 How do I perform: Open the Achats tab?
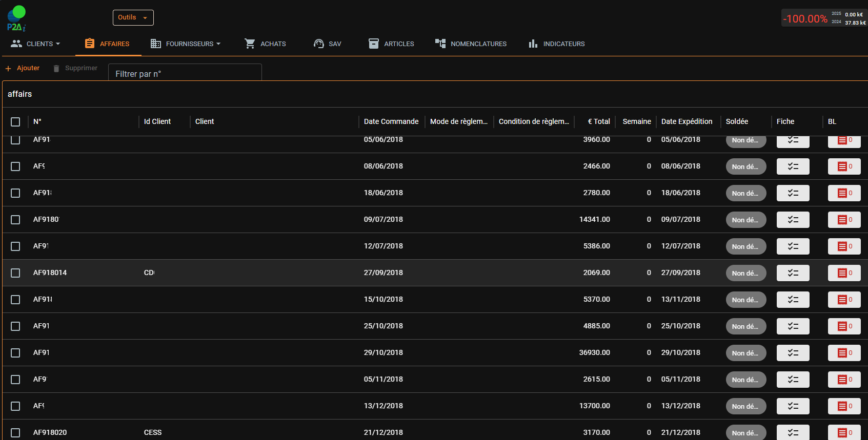pyautogui.click(x=266, y=44)
